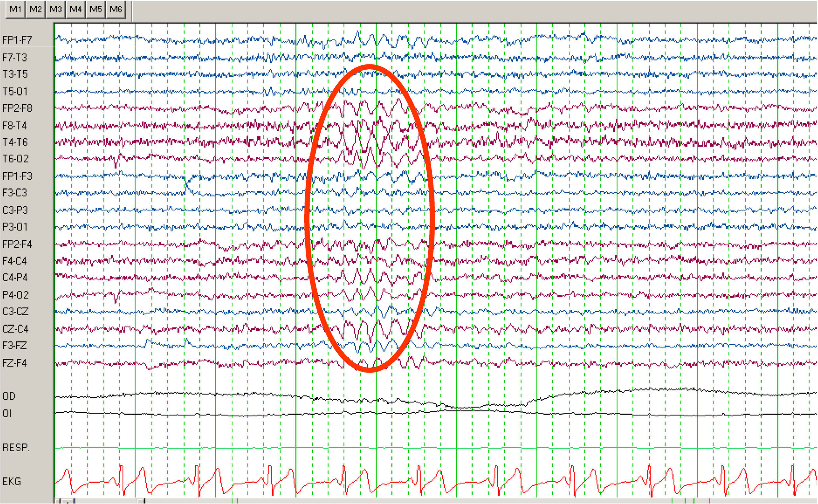Select the FP1-F7 channel label
This screenshot has width=818, height=504.
pyautogui.click(x=17, y=40)
